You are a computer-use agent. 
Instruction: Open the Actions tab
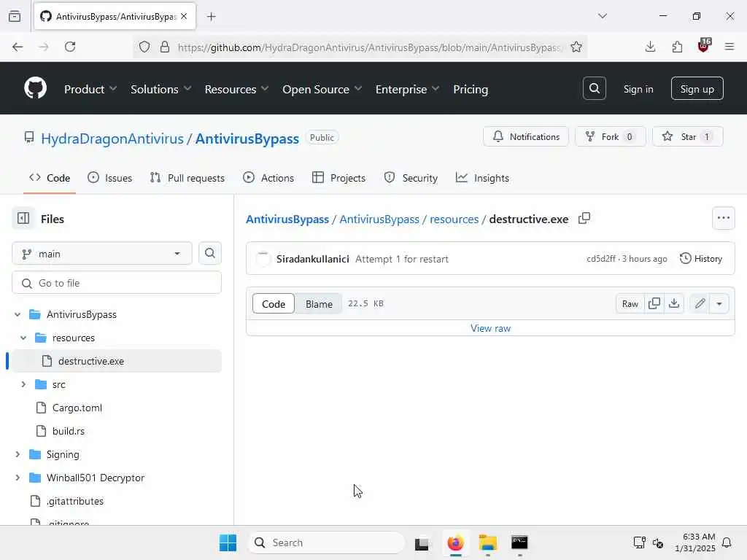268,178
